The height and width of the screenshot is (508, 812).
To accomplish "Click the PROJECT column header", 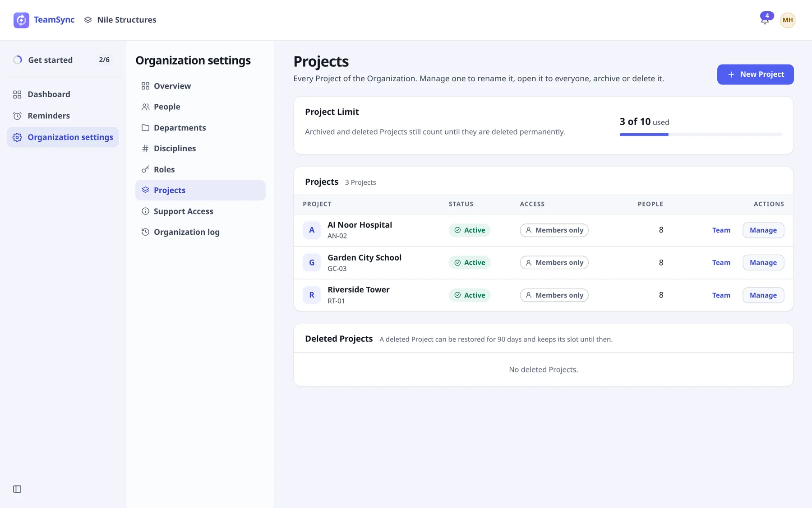I will (x=317, y=204).
